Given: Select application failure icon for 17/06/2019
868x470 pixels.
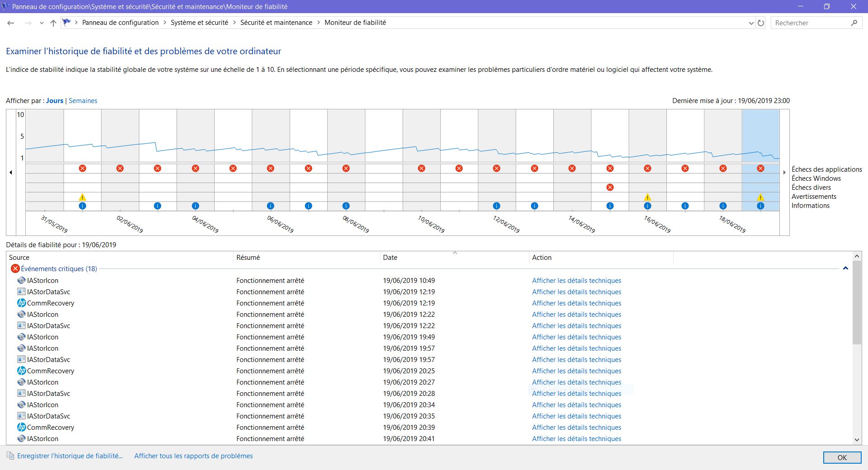Looking at the screenshot, I should pos(685,168).
